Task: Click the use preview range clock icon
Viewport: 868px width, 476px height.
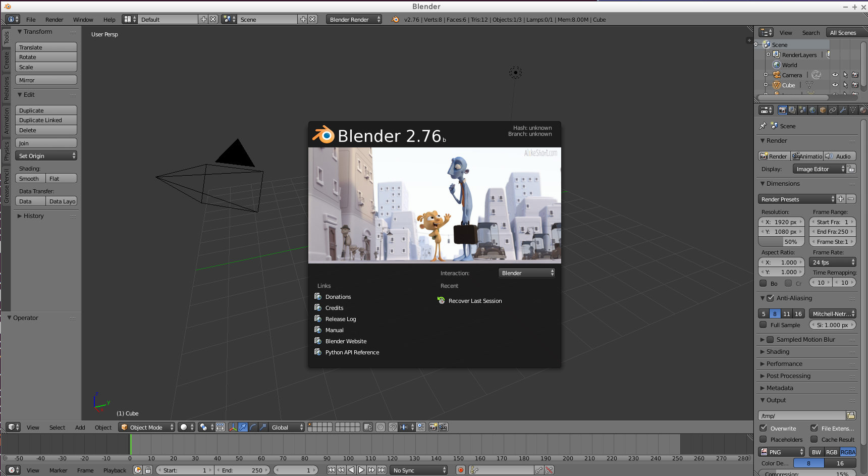Action: 138,470
